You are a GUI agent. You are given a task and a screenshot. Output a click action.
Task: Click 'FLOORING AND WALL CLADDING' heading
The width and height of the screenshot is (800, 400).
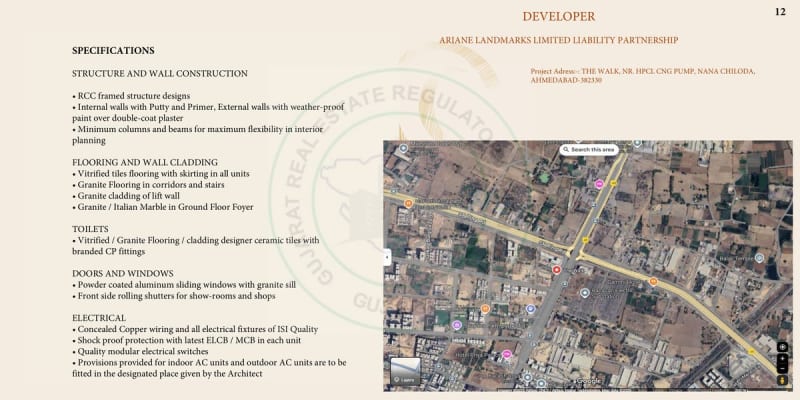tap(145, 162)
